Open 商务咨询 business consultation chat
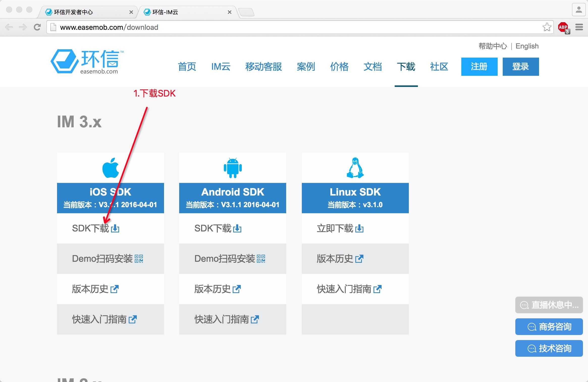Viewport: 588px width, 382px height. click(549, 327)
